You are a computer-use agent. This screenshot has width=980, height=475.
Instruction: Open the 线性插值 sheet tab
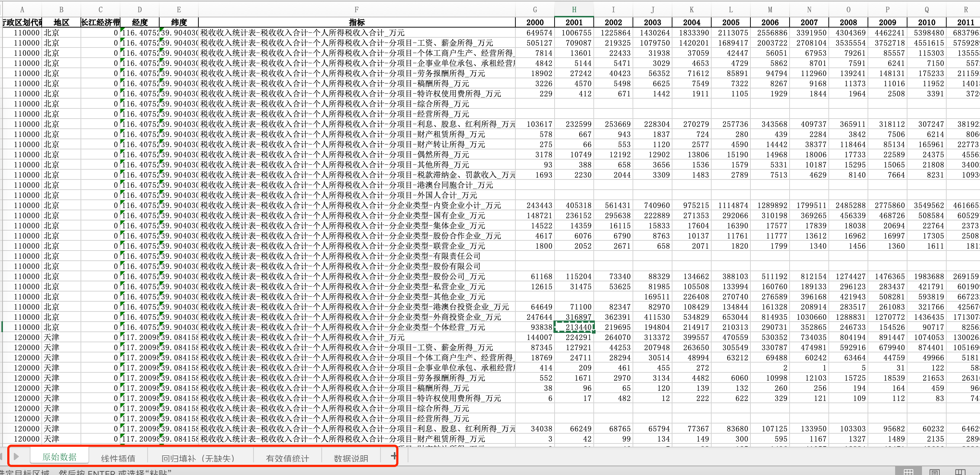[118, 458]
